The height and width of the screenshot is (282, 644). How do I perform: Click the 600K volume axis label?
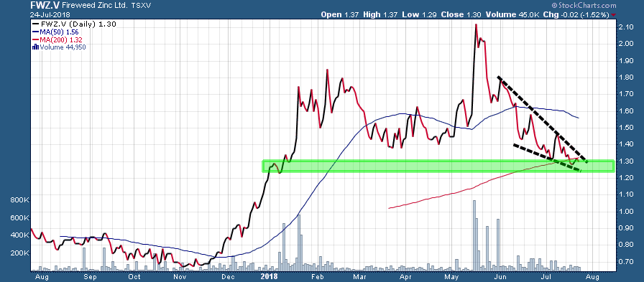coord(19,218)
